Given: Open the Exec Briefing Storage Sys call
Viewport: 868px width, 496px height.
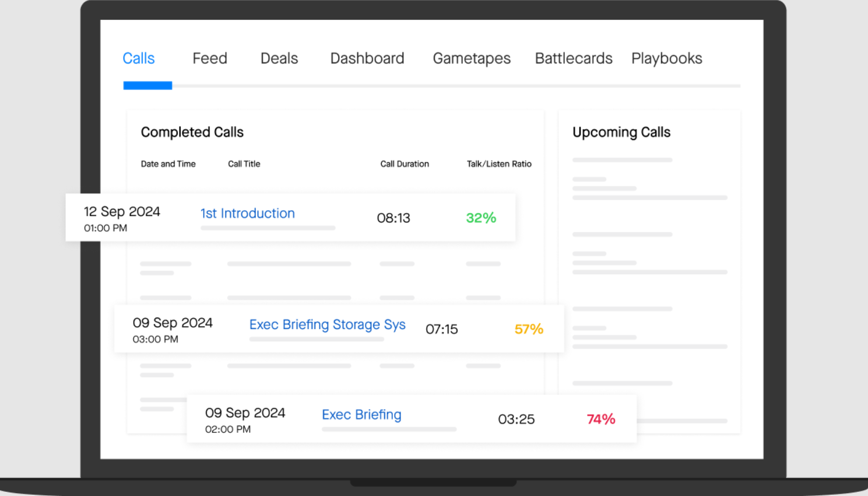Looking at the screenshot, I should 327,325.
